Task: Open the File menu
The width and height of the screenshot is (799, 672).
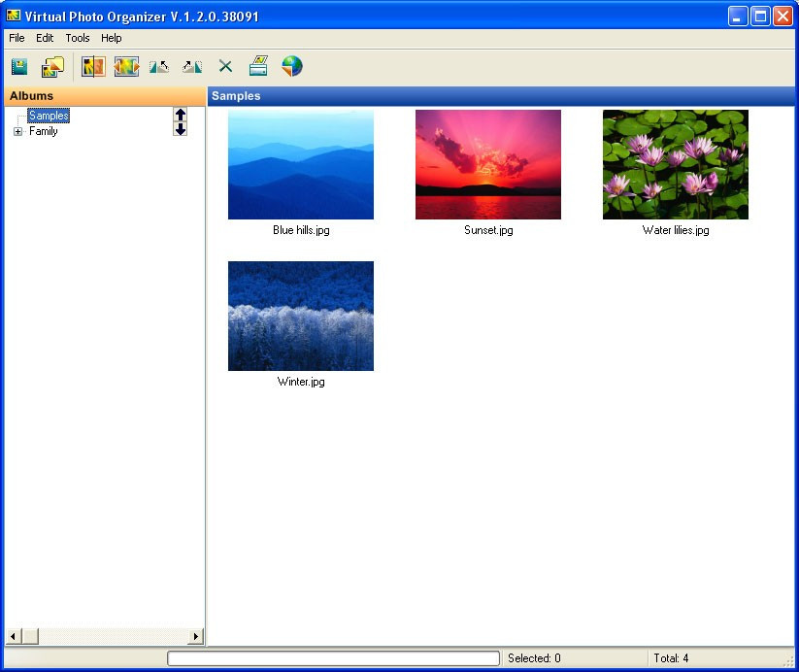Action: [x=17, y=38]
